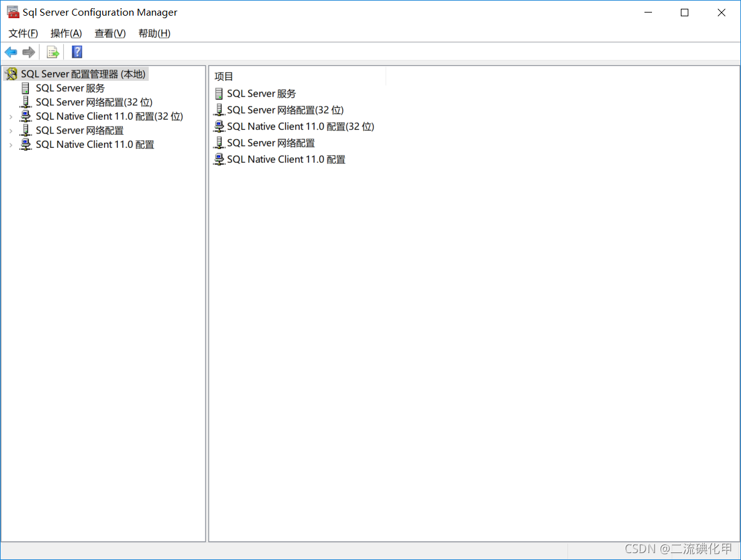Screen dimensions: 741x560
Task: Click SQL Server 网络配置 icon in right list
Action: pyautogui.click(x=219, y=143)
